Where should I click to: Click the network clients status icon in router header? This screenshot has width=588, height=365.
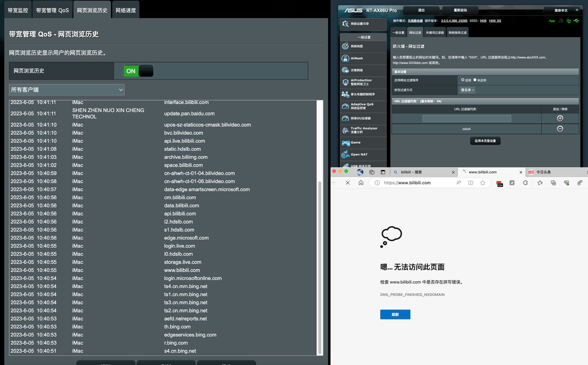(x=568, y=21)
